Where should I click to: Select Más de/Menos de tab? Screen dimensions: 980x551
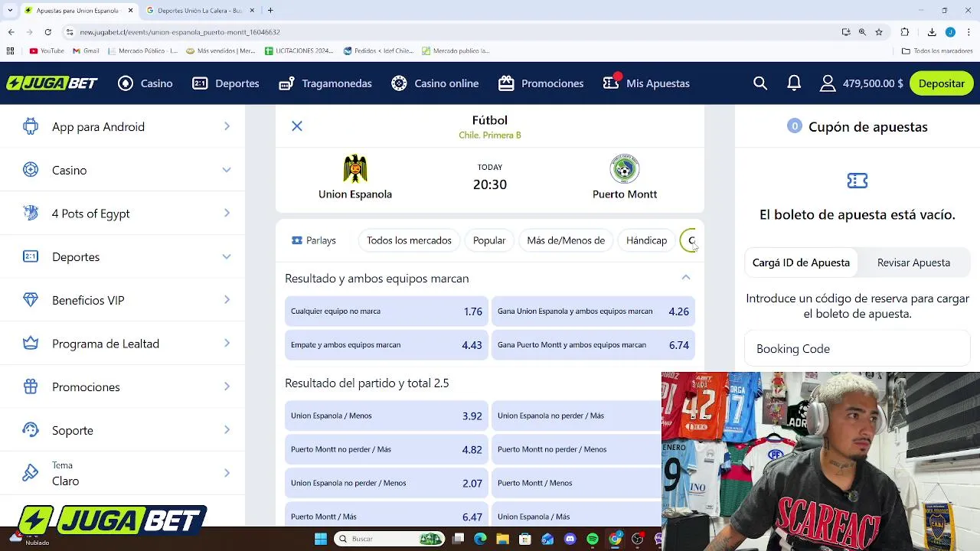566,240
